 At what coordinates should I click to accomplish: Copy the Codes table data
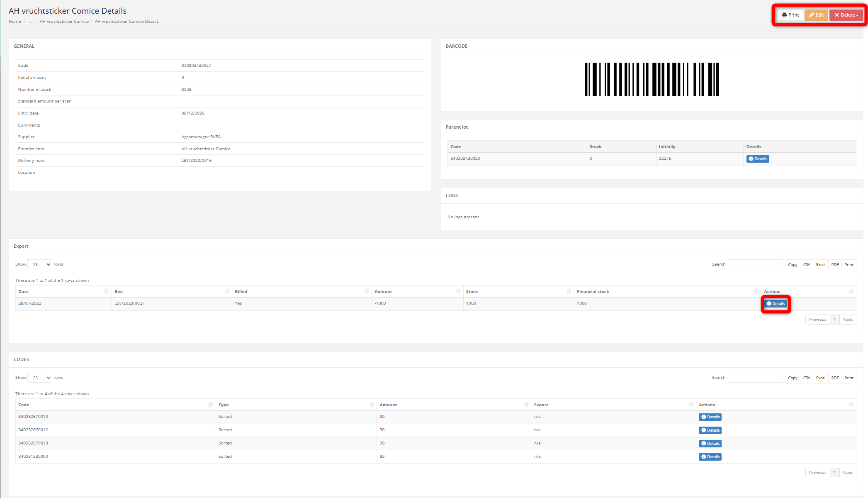793,378
